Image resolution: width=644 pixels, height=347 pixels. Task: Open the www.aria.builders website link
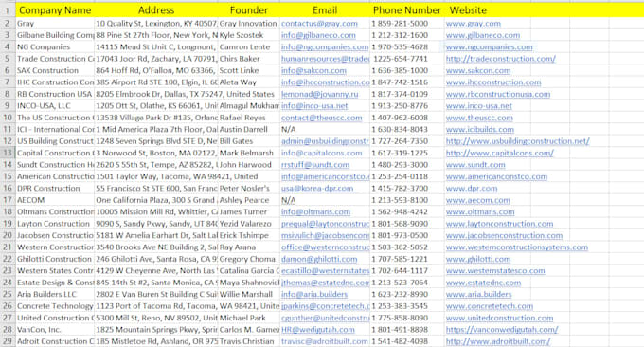click(478, 294)
